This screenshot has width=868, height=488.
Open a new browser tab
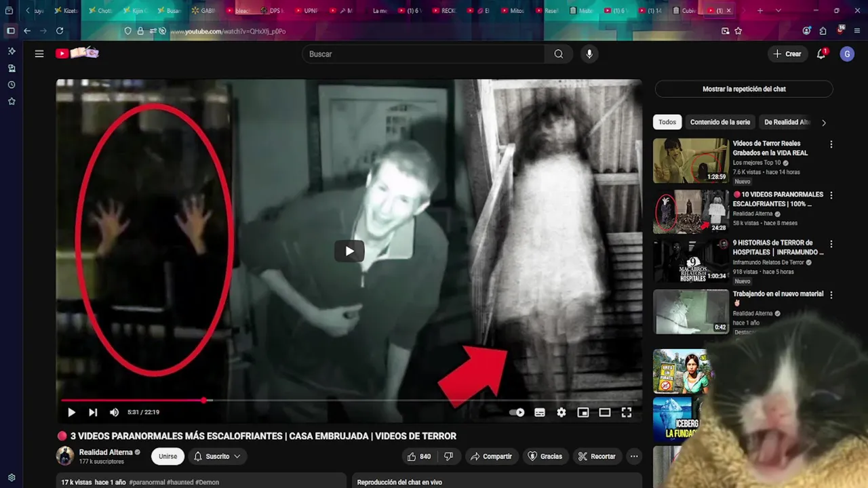click(x=760, y=10)
